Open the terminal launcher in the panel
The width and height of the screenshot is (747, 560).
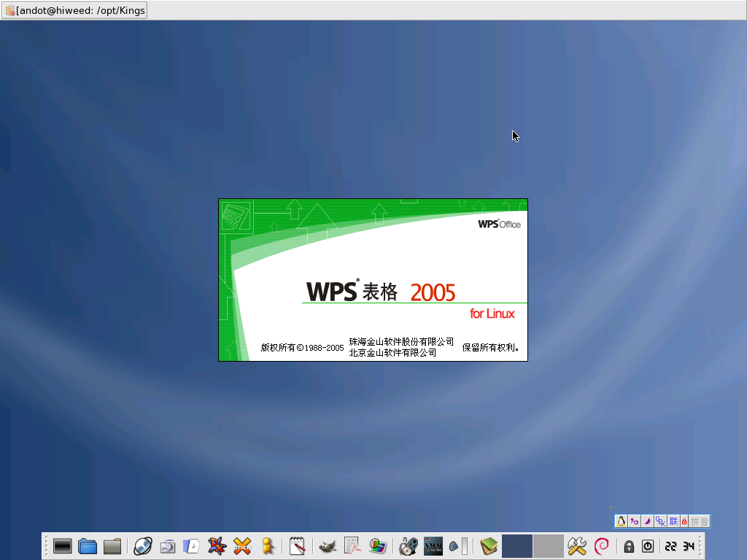[63, 546]
